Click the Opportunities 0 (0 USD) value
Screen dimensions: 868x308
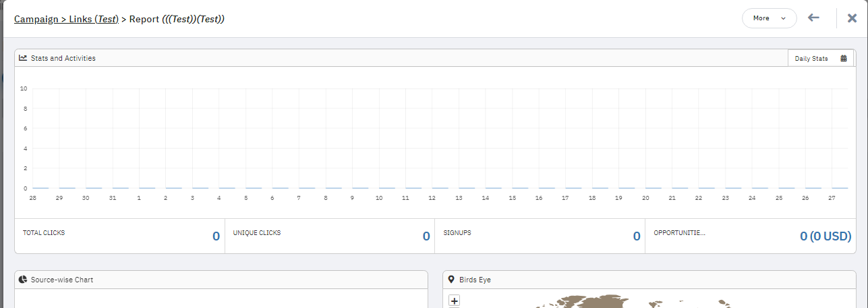point(826,236)
